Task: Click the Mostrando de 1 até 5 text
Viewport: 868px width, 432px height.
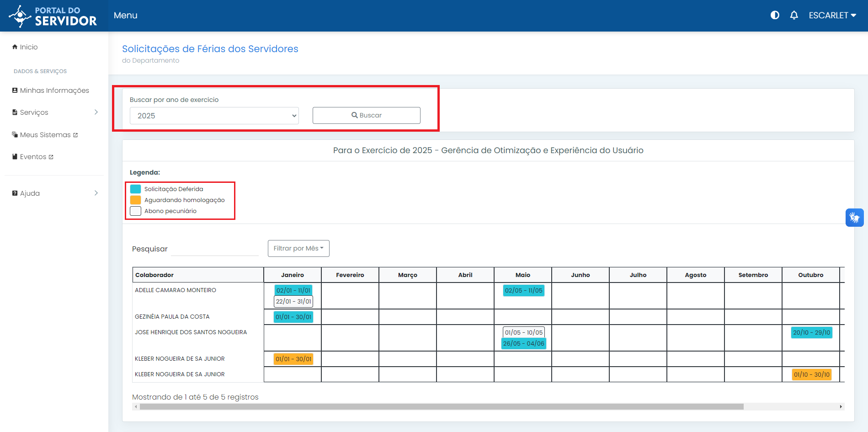Action: click(195, 397)
